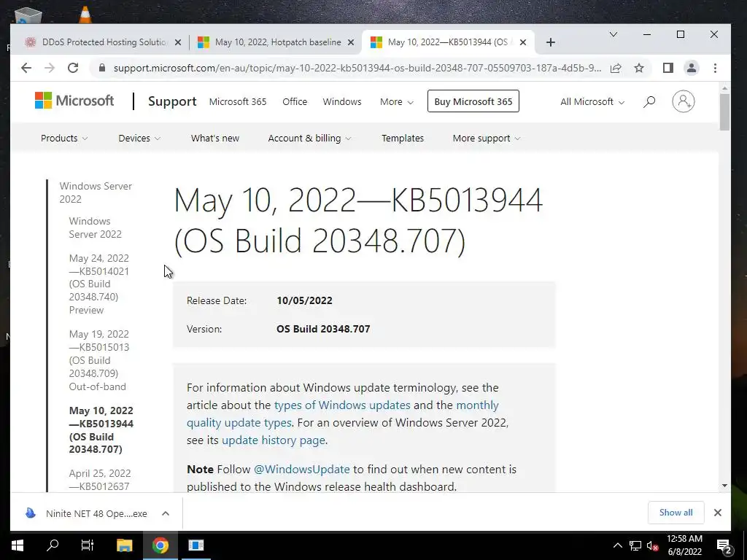Open the update history page link
The width and height of the screenshot is (747, 560).
pyautogui.click(x=274, y=440)
